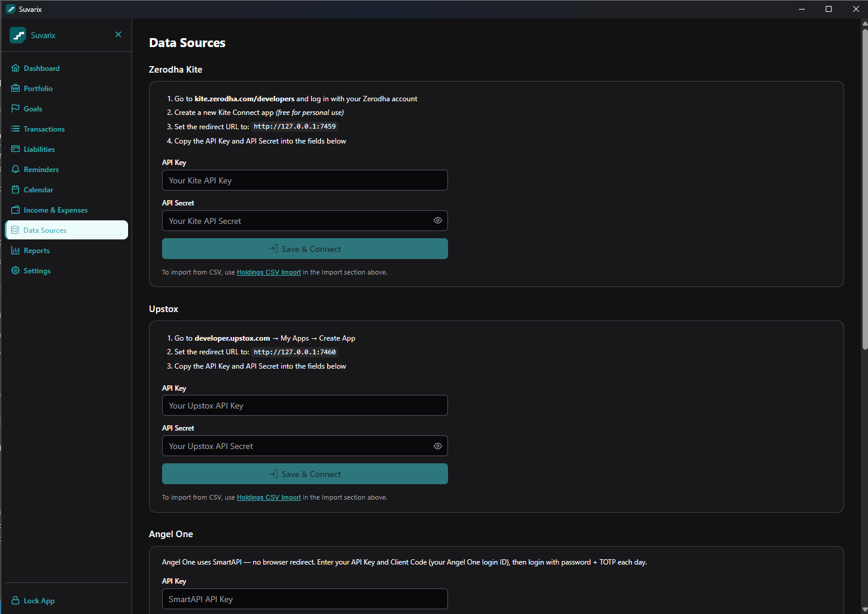Click the scrollbar up arrow
Viewport: 868px width, 614px height.
point(865,23)
